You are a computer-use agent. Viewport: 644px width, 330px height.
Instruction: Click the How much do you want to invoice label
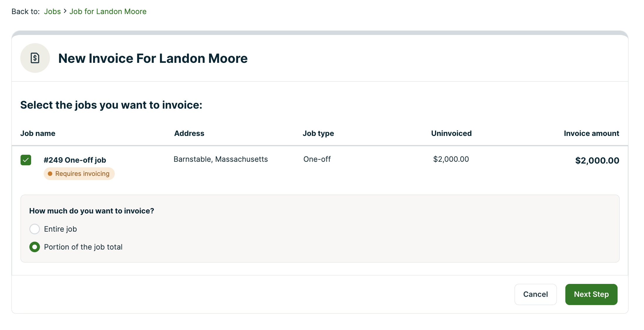coord(91,211)
